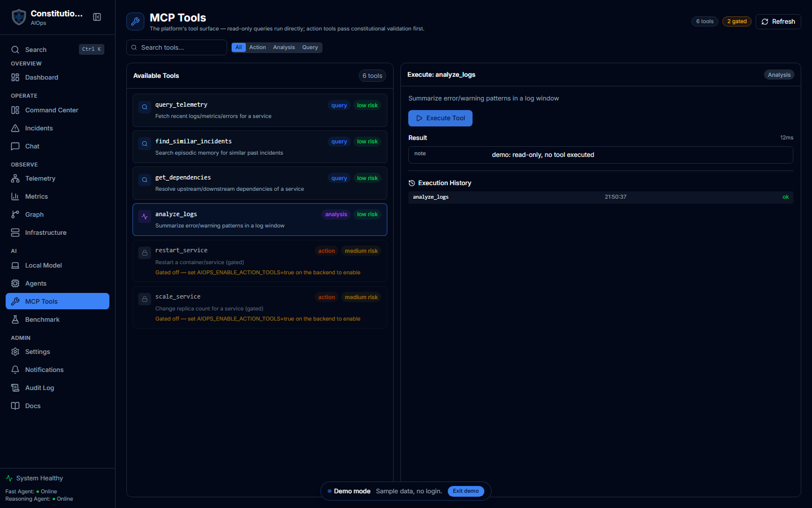Viewport: 812px width, 508px height.
Task: Click the Analysis badge in Execute panel
Action: 779,75
